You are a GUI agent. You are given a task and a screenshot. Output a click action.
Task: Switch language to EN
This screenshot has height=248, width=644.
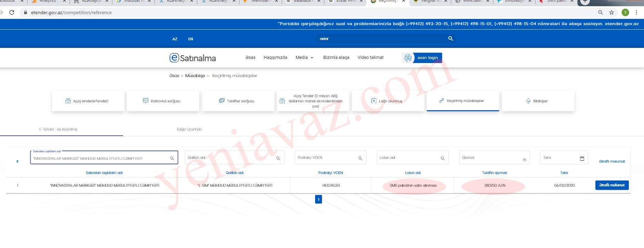[x=190, y=39]
